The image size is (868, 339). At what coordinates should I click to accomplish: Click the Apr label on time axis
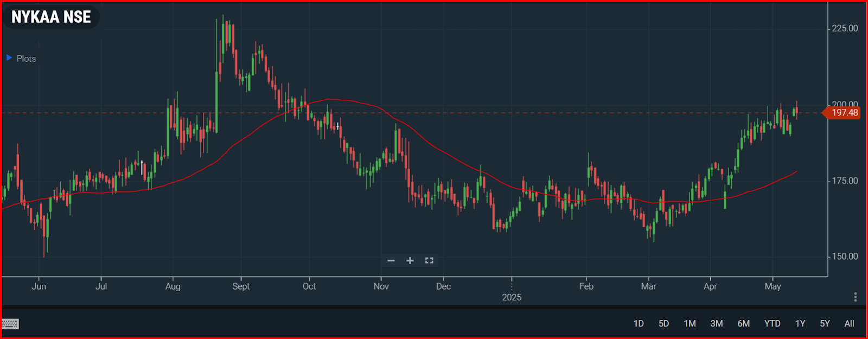710,286
